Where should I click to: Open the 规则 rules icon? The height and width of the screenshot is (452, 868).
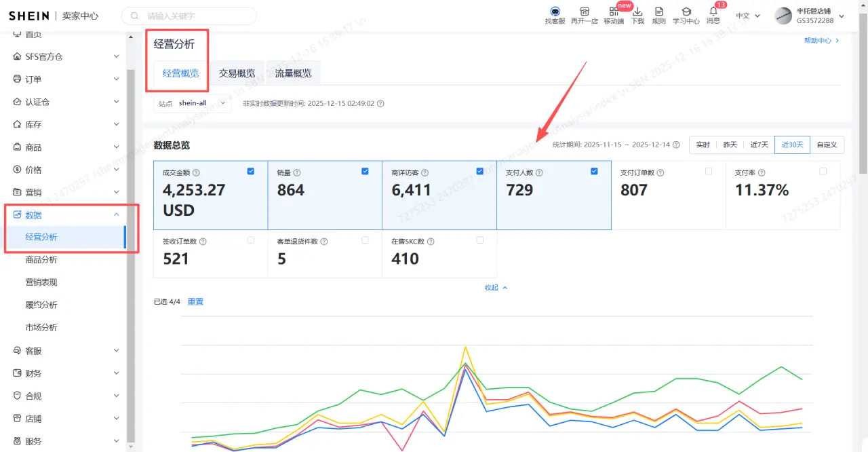658,12
